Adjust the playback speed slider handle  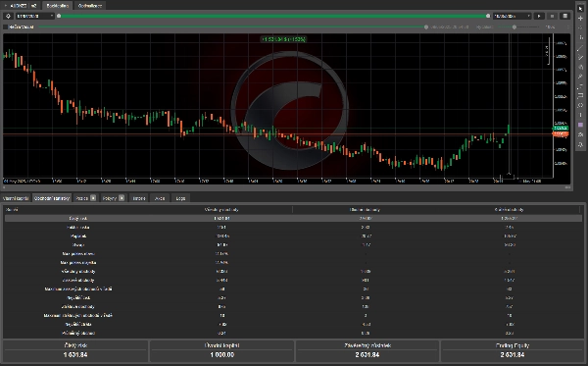[514, 27]
